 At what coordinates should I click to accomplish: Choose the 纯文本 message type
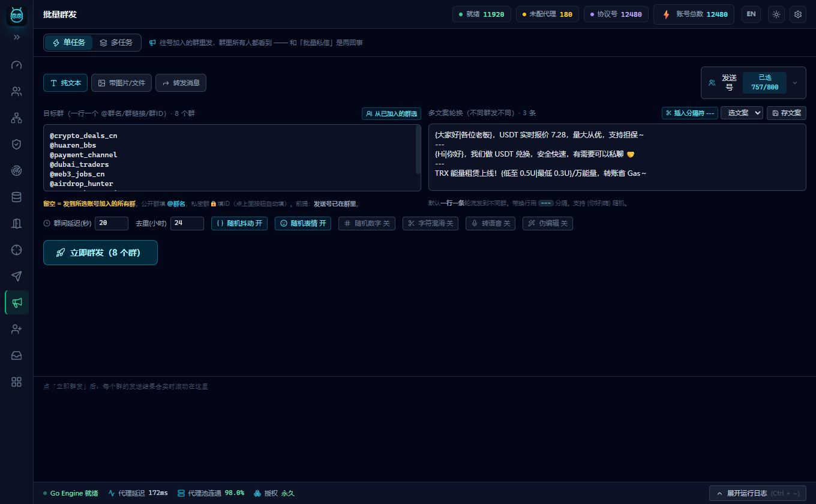pyautogui.click(x=65, y=83)
